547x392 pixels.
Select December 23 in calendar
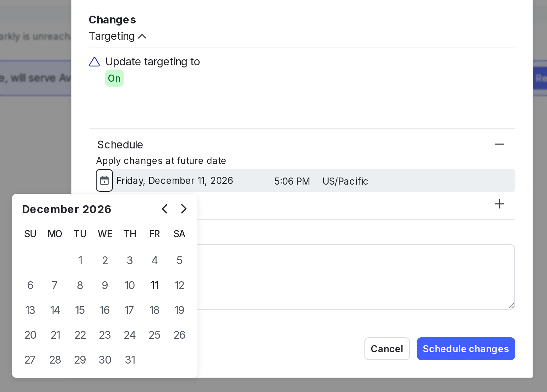tap(105, 335)
